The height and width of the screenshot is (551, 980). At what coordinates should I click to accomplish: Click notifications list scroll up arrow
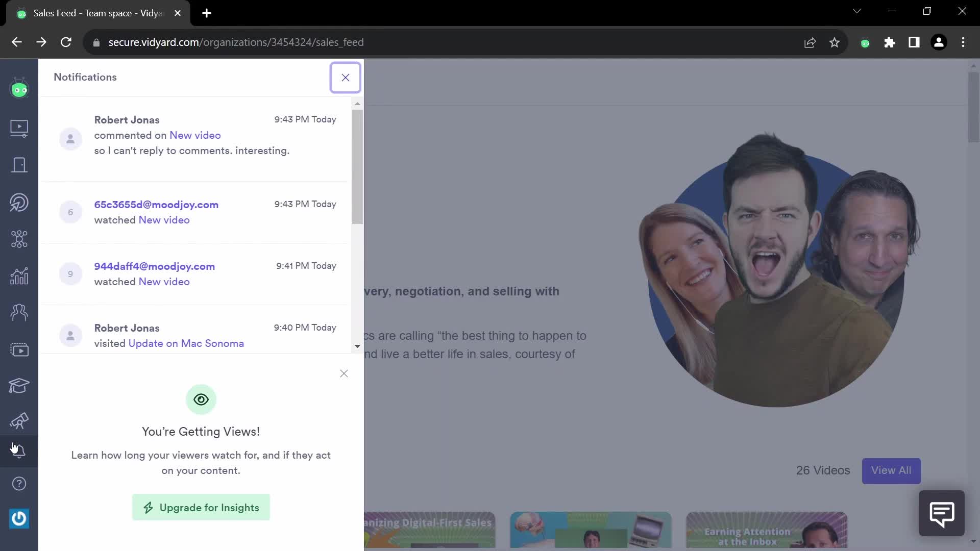[357, 104]
